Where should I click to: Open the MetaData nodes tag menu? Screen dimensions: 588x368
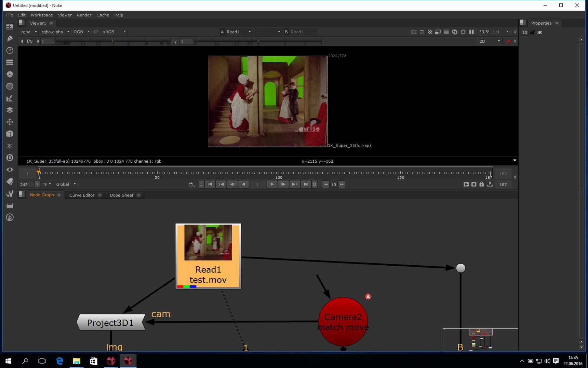[10, 181]
